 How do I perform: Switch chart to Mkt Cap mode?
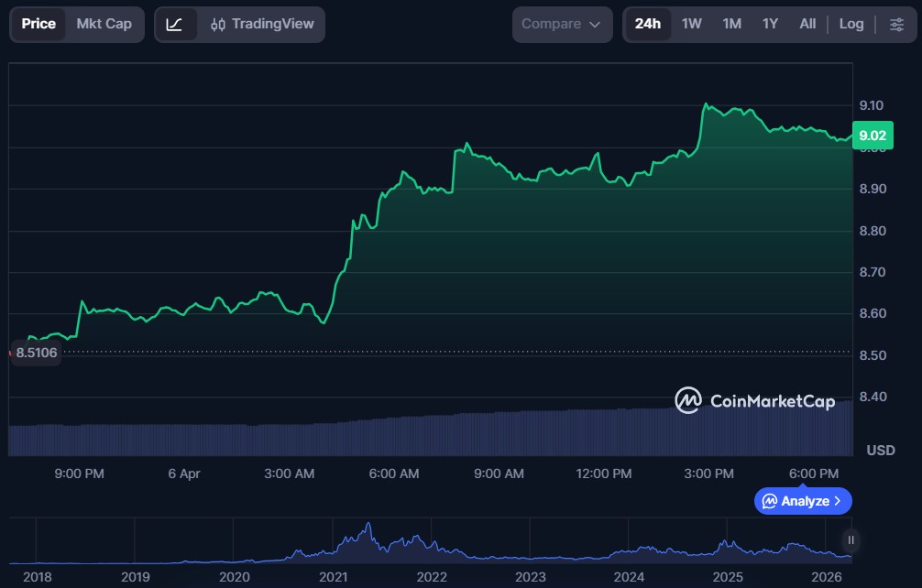[x=104, y=24]
